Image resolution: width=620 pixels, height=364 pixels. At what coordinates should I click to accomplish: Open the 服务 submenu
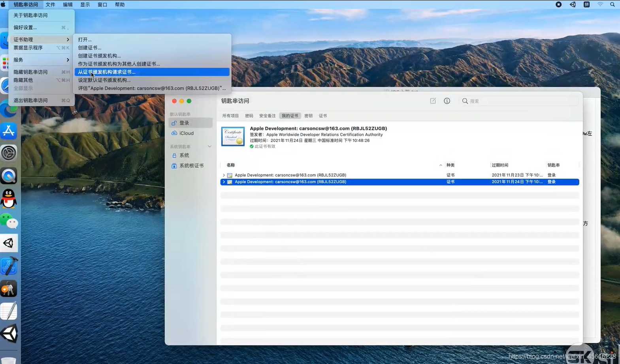point(41,60)
